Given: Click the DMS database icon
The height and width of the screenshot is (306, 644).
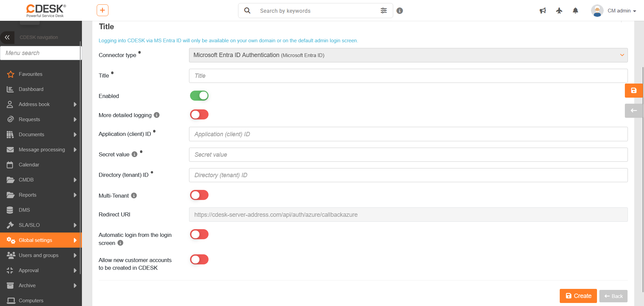Looking at the screenshot, I should click(10, 210).
